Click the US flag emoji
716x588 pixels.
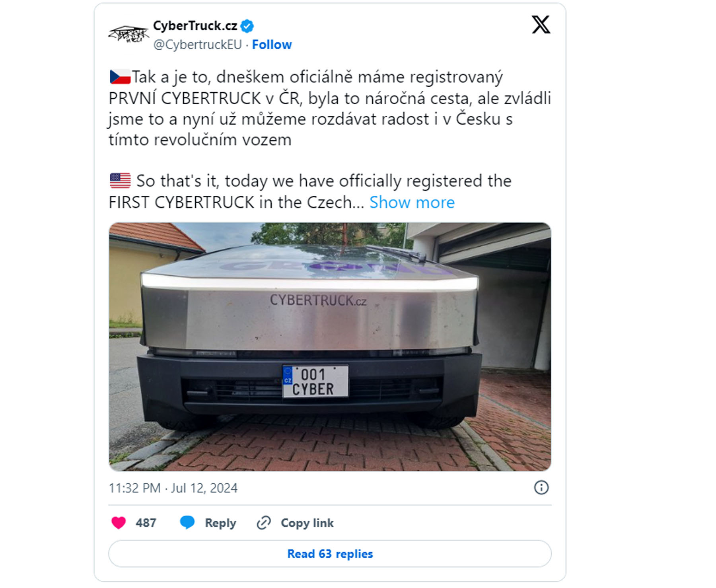tap(120, 181)
